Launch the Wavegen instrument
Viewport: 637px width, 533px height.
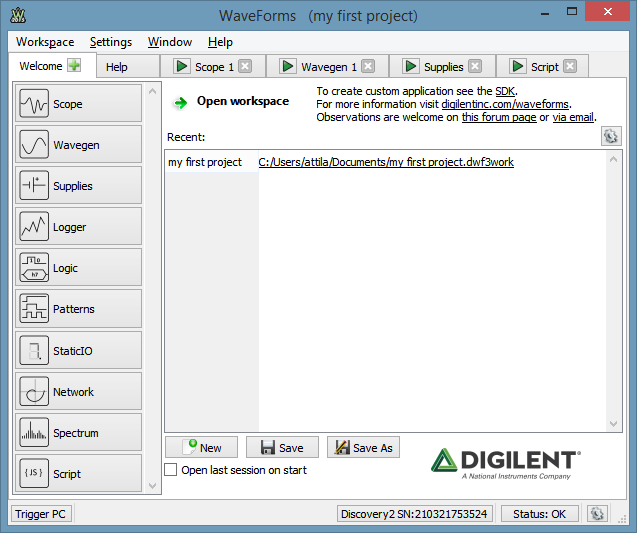point(78,145)
